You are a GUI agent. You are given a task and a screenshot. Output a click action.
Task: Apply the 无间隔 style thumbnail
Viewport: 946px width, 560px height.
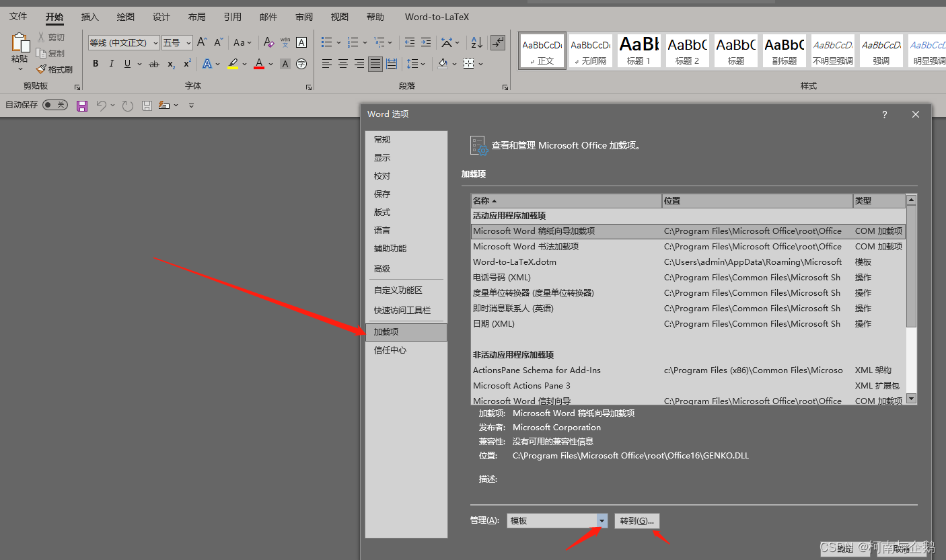[x=590, y=51]
